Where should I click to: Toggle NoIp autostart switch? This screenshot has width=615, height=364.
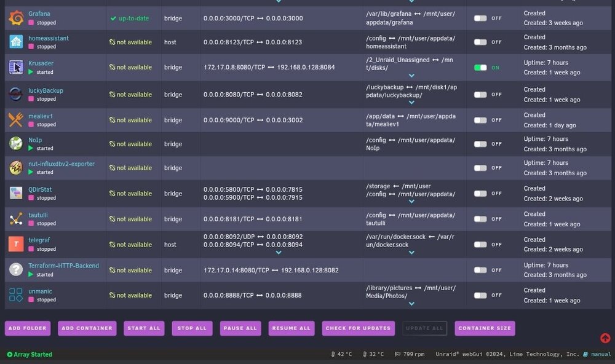tap(480, 144)
